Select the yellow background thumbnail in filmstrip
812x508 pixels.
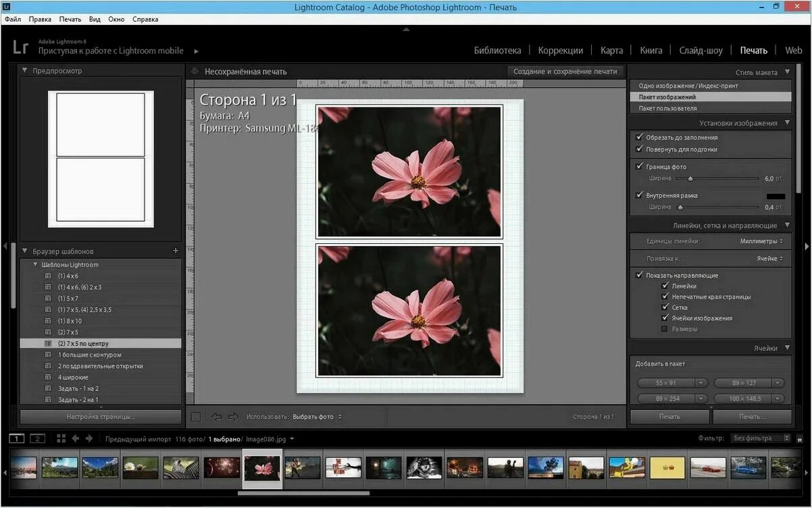tap(667, 467)
